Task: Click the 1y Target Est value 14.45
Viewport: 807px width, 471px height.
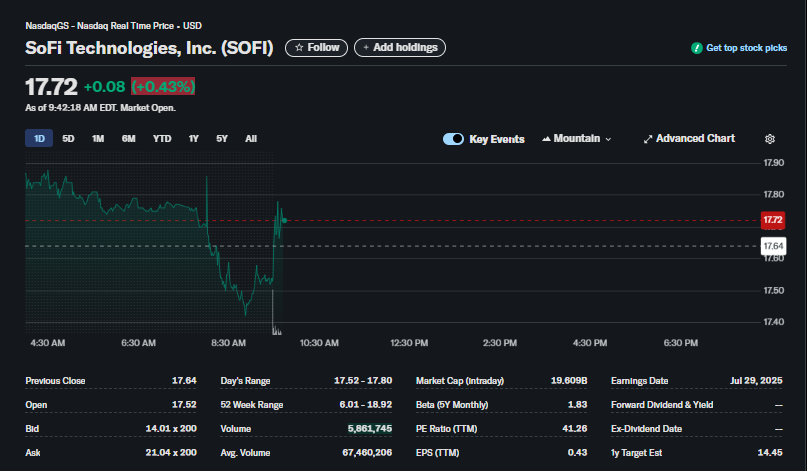Action: click(x=769, y=452)
